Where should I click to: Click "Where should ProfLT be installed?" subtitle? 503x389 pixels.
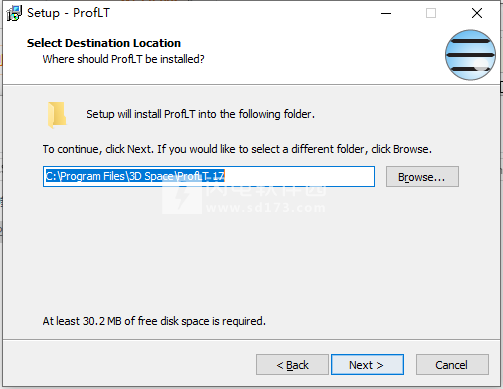coord(123,59)
